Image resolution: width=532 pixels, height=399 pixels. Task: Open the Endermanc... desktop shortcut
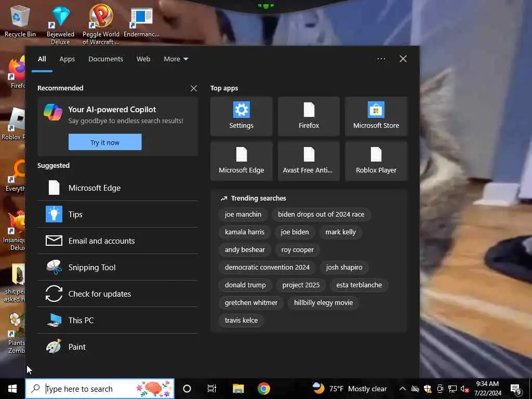pos(141,22)
